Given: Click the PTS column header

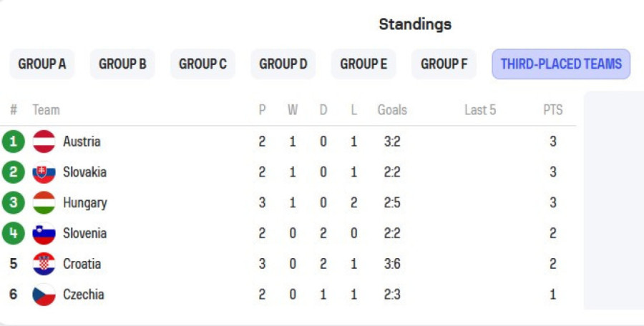Looking at the screenshot, I should [552, 110].
